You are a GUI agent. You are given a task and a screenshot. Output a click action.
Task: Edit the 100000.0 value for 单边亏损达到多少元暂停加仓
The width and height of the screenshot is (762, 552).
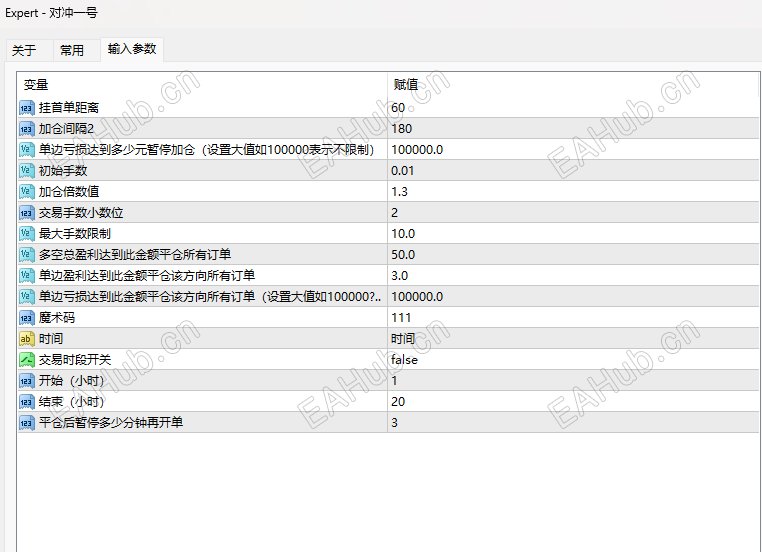click(573, 150)
